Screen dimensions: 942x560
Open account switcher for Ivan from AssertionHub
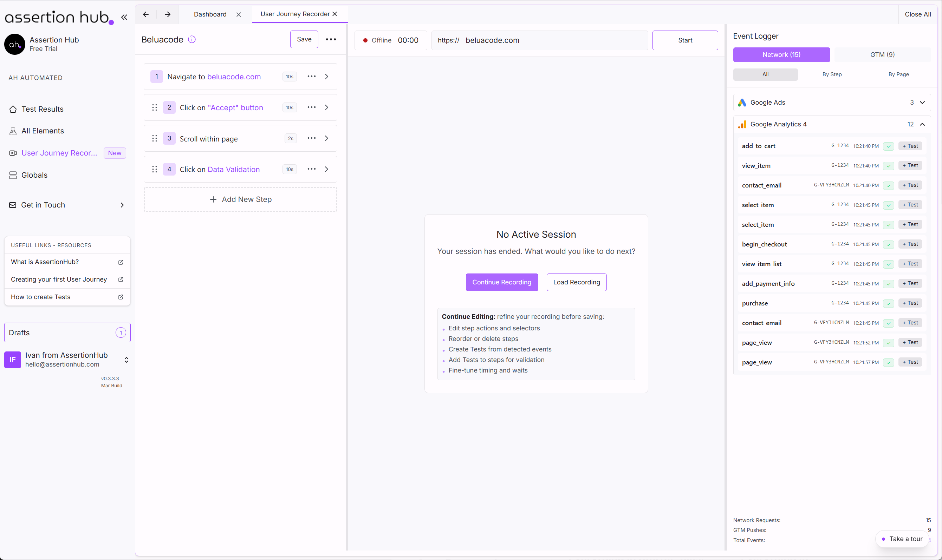[126, 360]
